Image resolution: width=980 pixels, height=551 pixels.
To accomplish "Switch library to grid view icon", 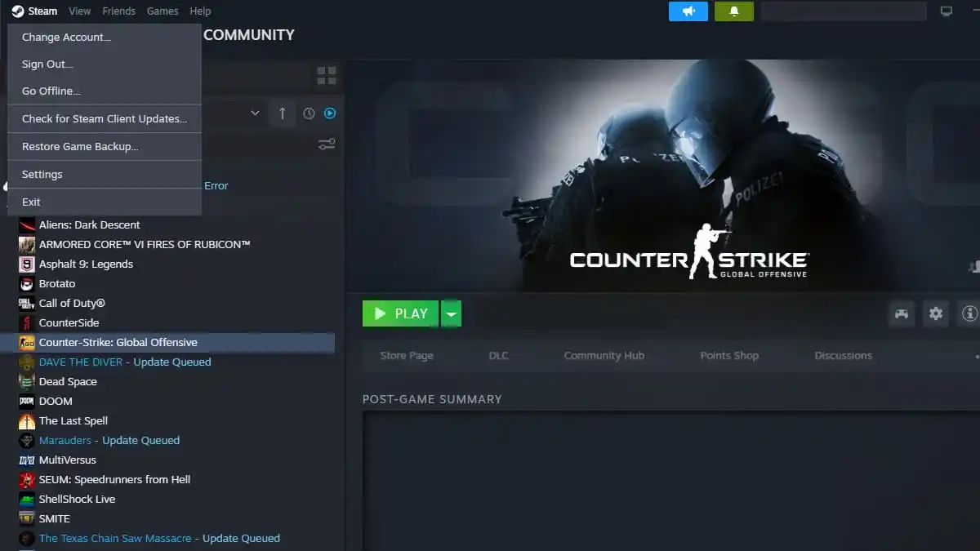I will (x=326, y=75).
